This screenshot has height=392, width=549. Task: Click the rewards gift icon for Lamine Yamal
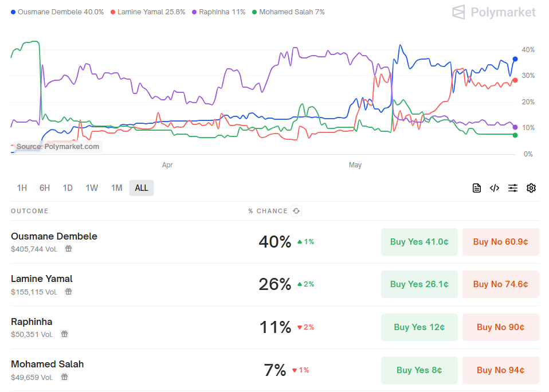coord(68,292)
